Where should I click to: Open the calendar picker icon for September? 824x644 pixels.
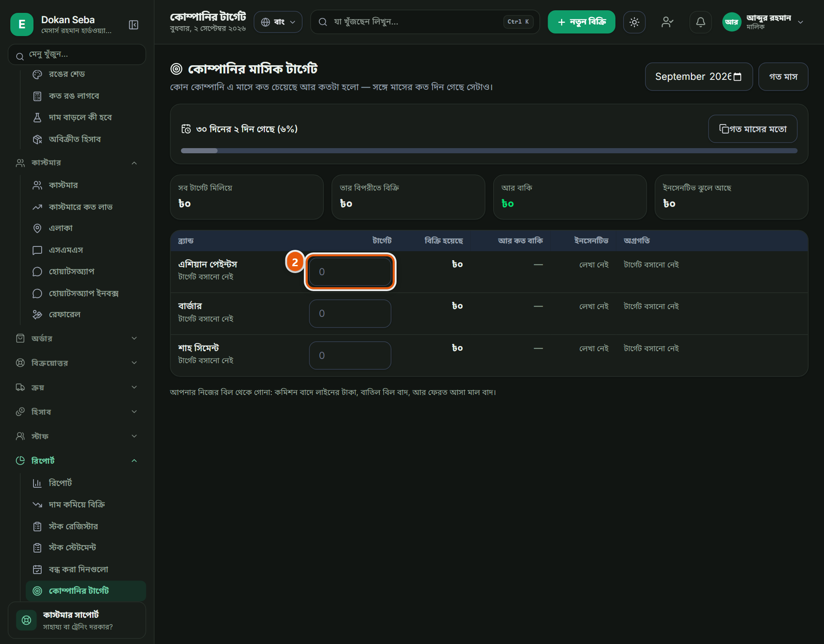pyautogui.click(x=737, y=77)
